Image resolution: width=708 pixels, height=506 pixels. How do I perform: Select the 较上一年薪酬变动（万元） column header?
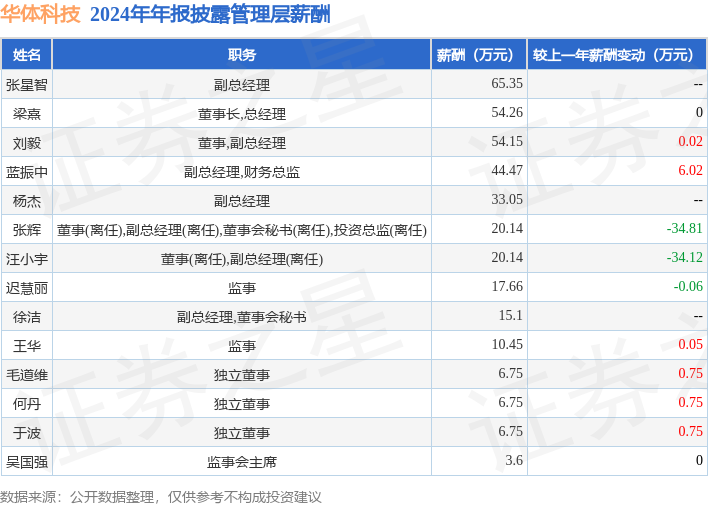click(617, 55)
